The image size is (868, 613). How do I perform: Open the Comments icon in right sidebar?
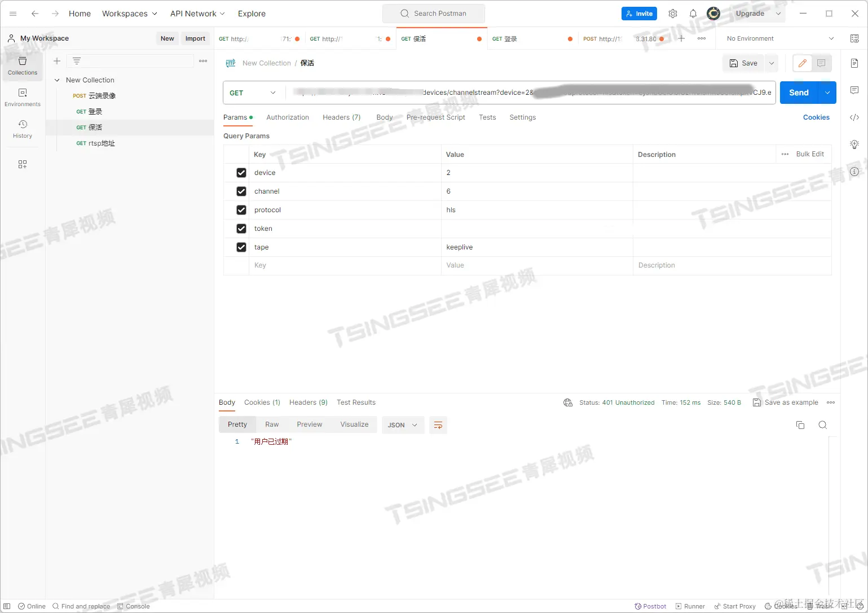point(854,90)
